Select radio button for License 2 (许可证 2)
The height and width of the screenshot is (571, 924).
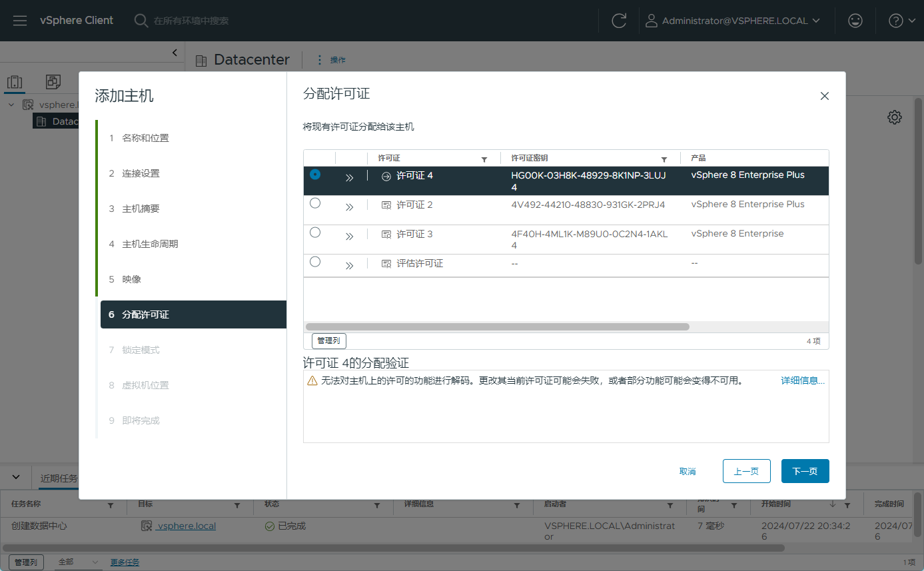[315, 203]
